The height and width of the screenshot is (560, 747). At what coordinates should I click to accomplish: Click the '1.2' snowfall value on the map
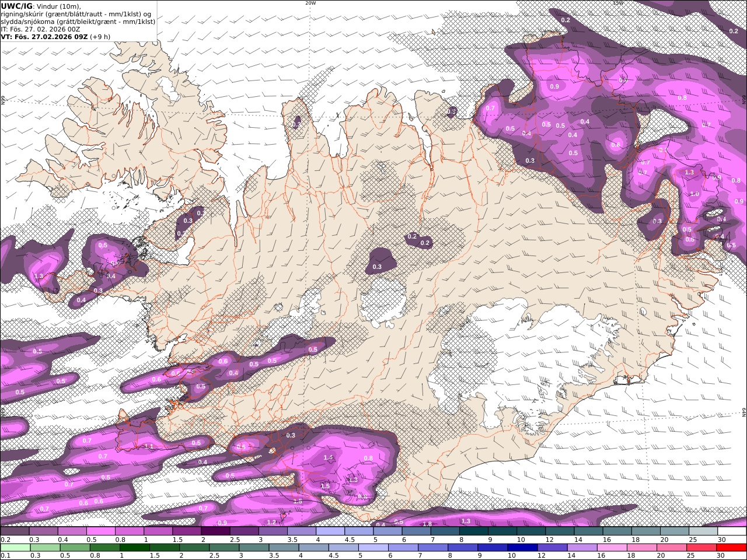pos(271,523)
